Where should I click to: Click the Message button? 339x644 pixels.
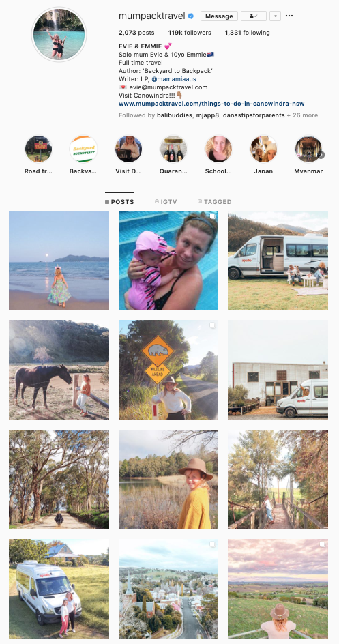219,16
